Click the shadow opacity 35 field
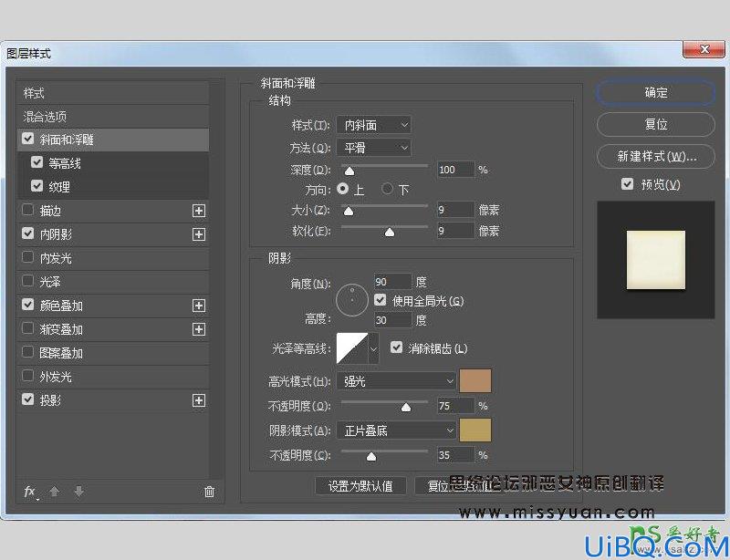The height and width of the screenshot is (560, 730). (455, 455)
